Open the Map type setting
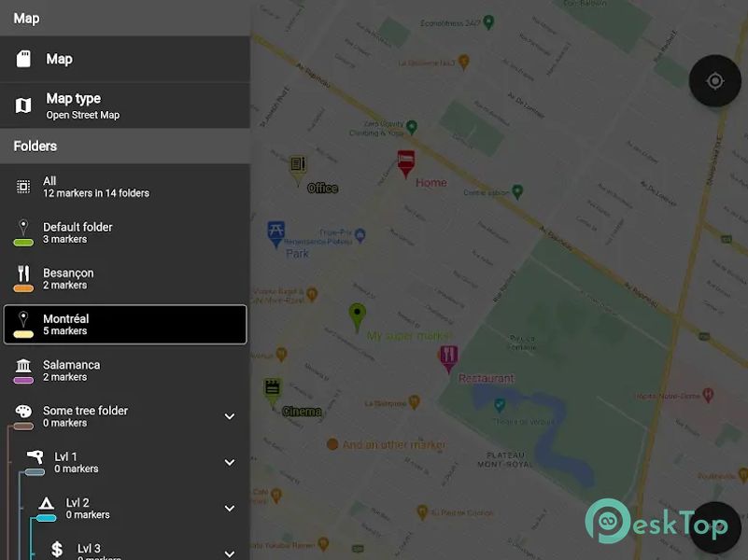This screenshot has height=560, width=748. point(125,105)
